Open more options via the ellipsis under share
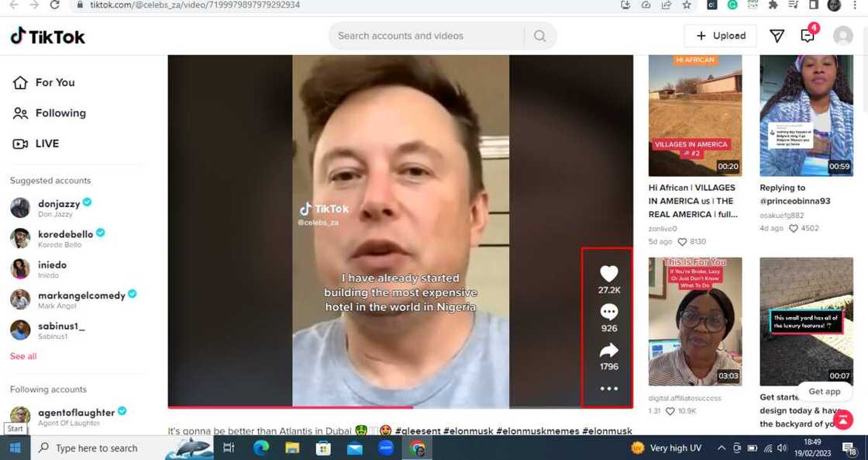868x460 pixels. tap(609, 388)
